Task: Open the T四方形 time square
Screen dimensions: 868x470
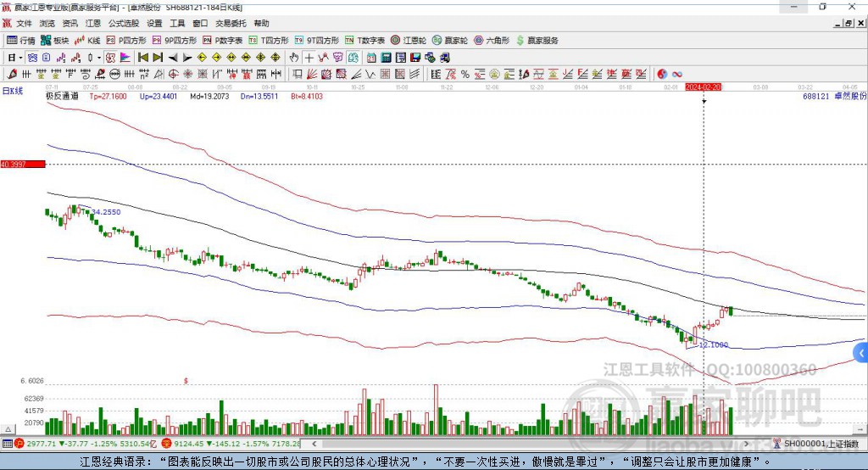Action: (269, 41)
